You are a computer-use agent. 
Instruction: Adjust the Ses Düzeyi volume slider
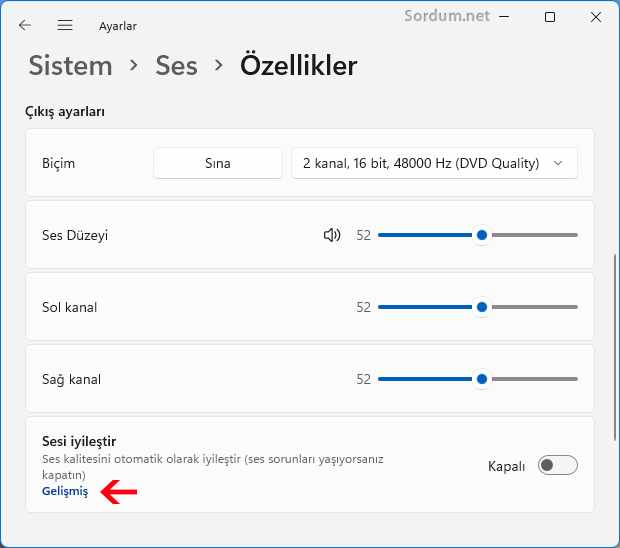coord(478,235)
